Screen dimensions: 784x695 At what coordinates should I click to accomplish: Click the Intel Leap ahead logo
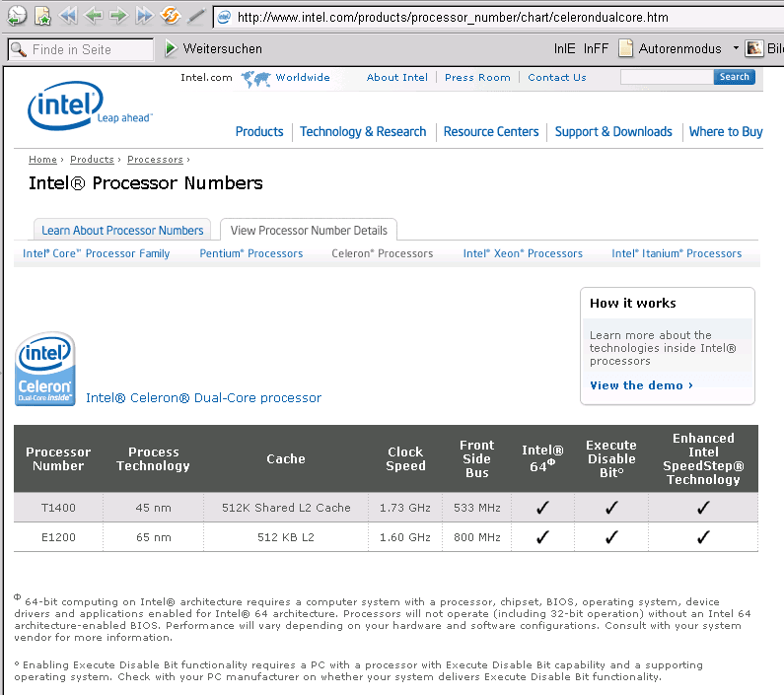point(90,106)
